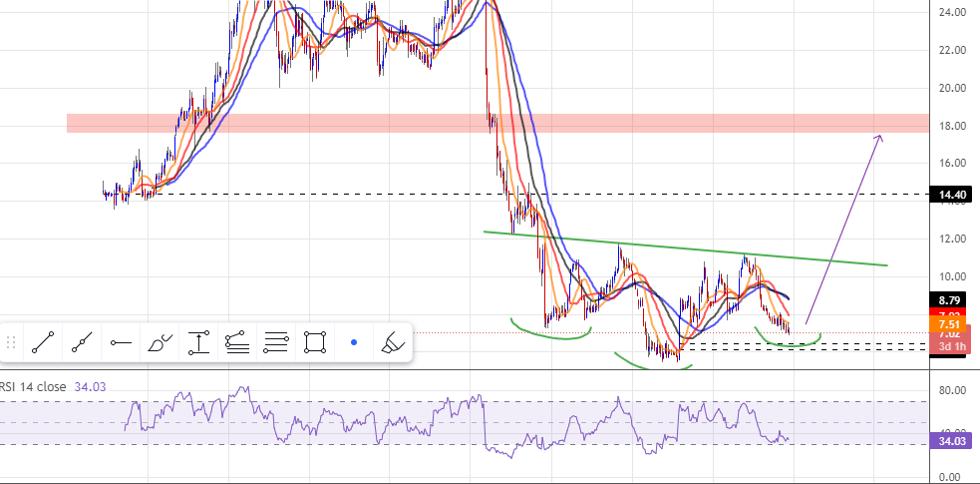Pick the Rectangle shape tool
This screenshot has width=980, height=484.
[x=315, y=343]
